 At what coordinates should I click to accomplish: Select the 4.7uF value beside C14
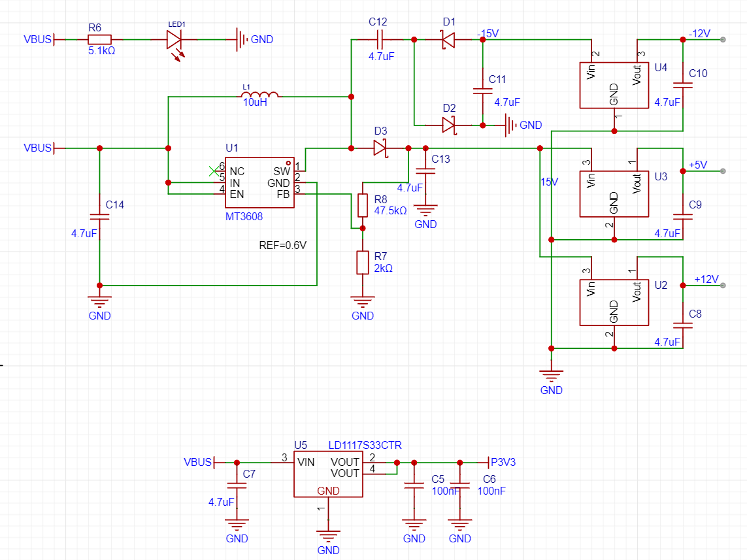click(84, 233)
